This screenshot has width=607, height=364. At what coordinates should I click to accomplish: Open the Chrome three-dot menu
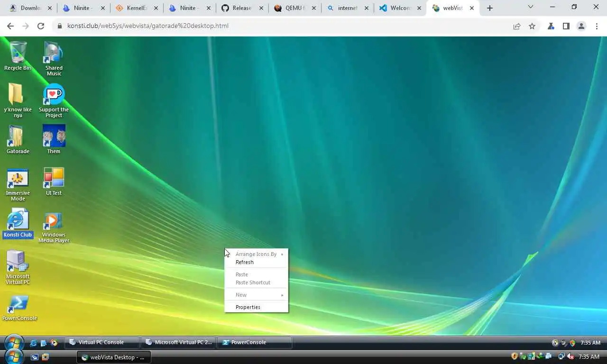pos(597,26)
